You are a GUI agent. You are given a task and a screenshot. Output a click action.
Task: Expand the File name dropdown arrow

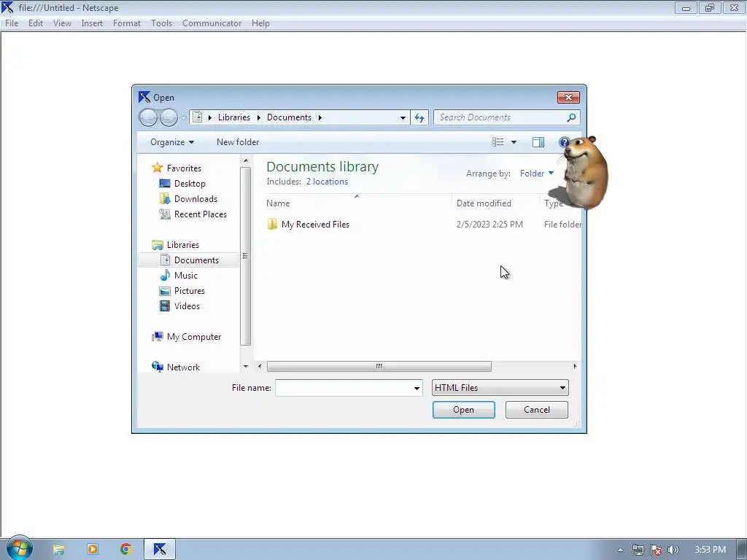pyautogui.click(x=417, y=388)
